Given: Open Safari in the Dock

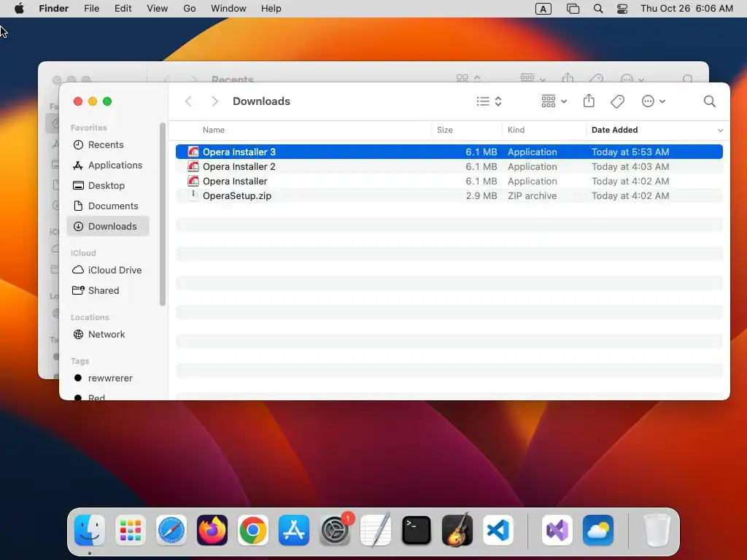Looking at the screenshot, I should click(x=171, y=530).
